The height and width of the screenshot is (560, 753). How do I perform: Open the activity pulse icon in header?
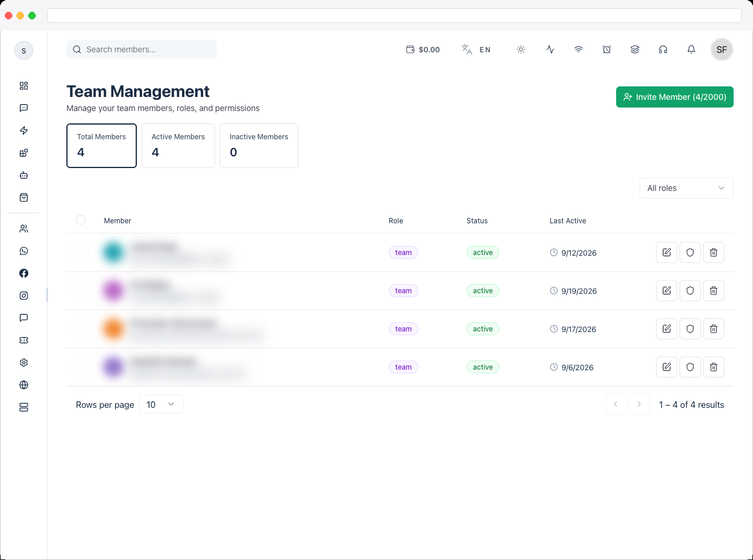click(550, 49)
